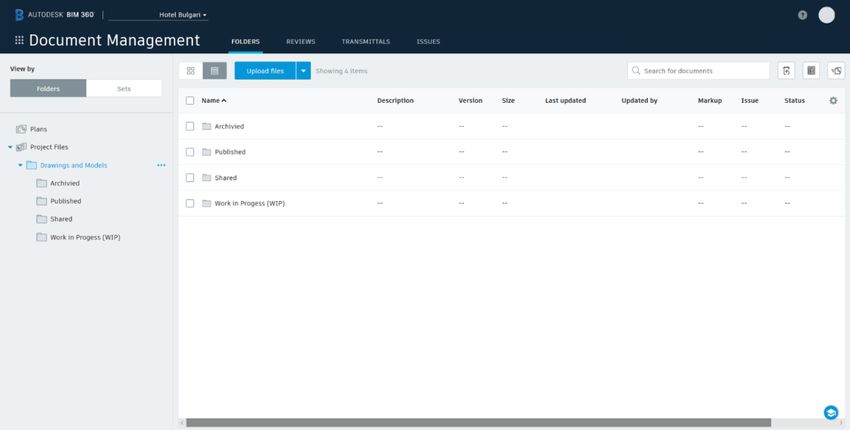Open the help question mark icon
850x430 pixels.
click(x=802, y=15)
